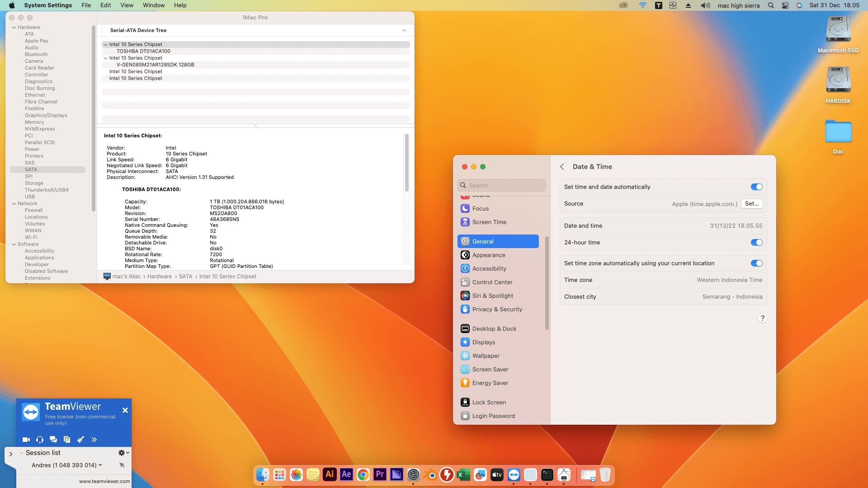
Task: Go back from Date & Time pane
Action: (x=562, y=167)
